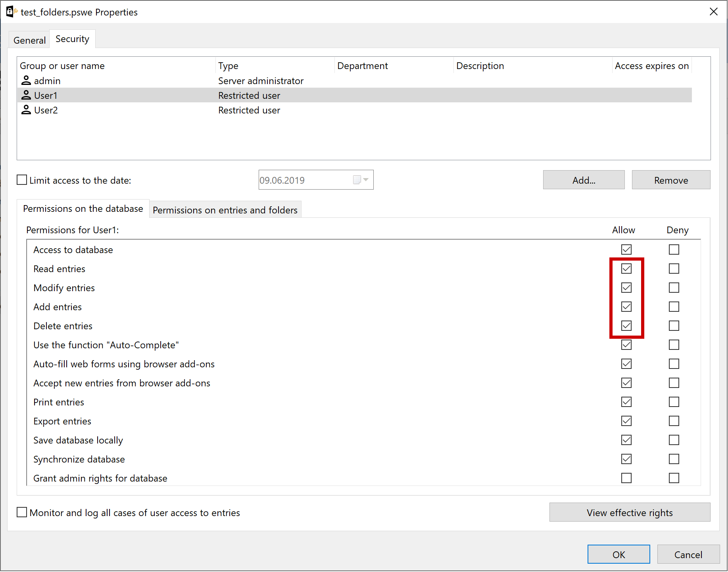Viewport: 728px width, 572px height.
Task: Click the app icon in title bar
Action: [x=12, y=12]
